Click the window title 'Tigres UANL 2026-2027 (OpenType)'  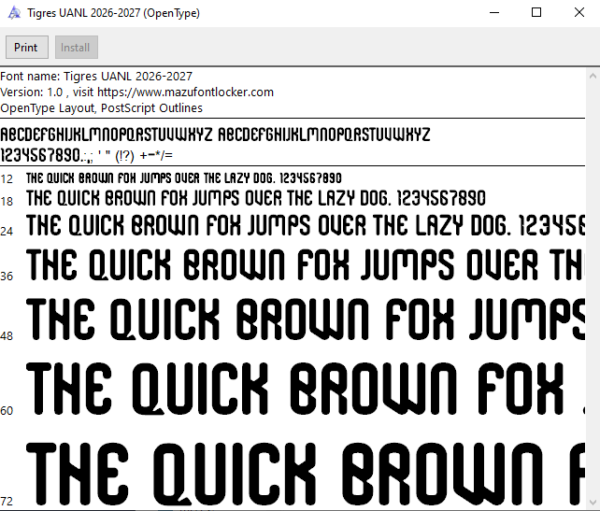(x=114, y=13)
